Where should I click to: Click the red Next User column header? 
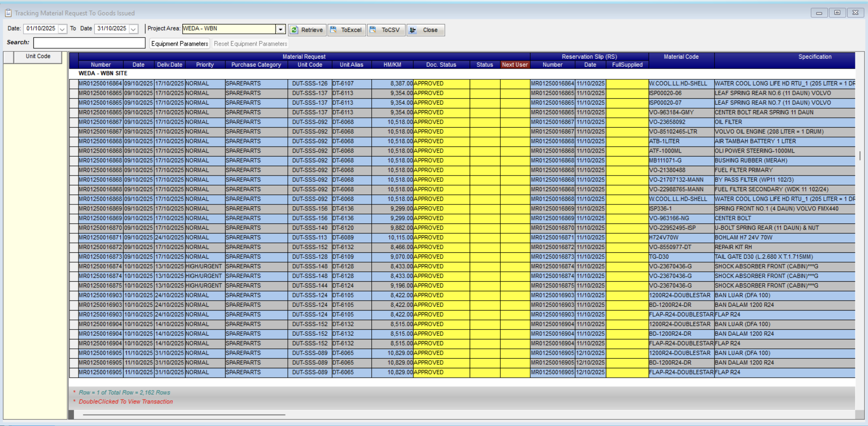tap(515, 65)
